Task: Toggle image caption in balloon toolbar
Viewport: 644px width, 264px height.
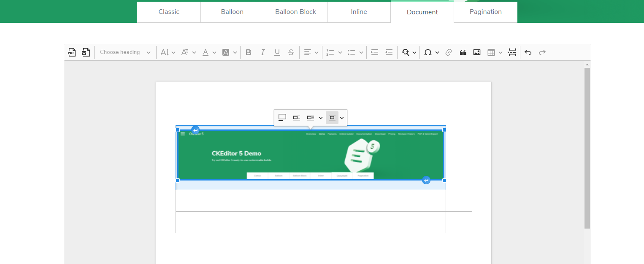Action: coord(282,118)
